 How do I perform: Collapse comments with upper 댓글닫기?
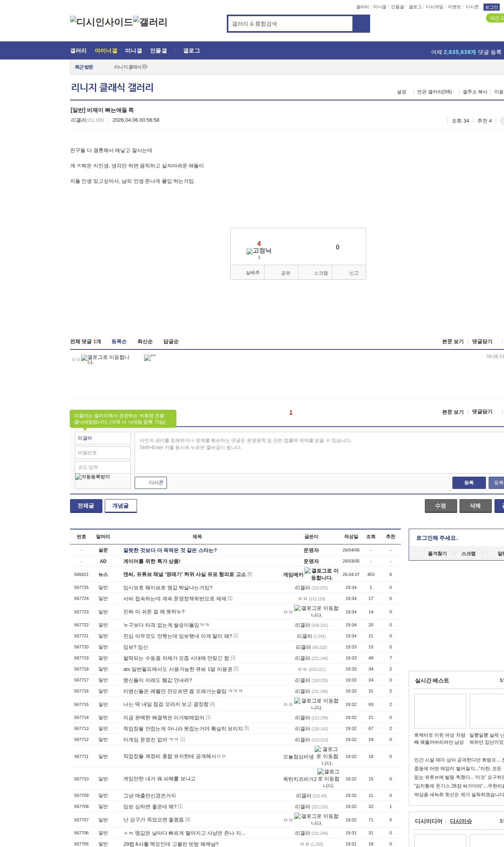tap(482, 342)
